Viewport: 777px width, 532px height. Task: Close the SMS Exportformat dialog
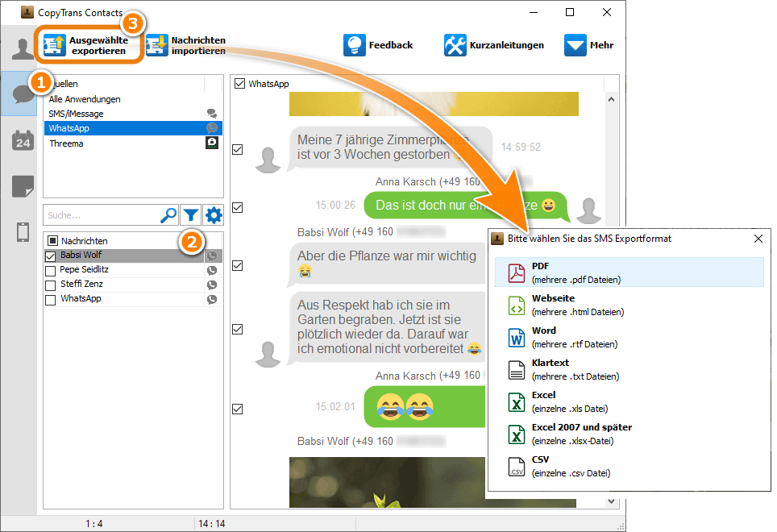click(x=758, y=239)
